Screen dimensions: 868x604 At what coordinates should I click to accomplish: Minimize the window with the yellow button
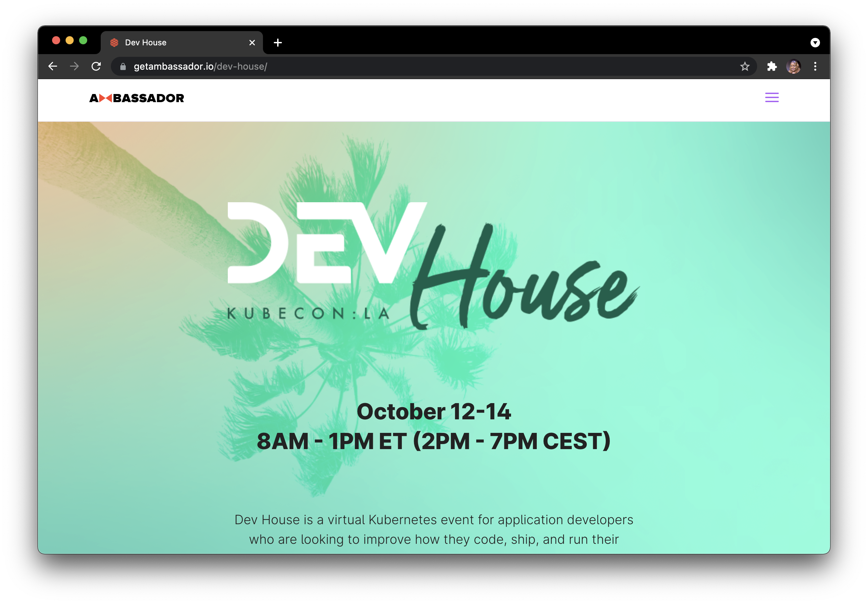point(70,41)
